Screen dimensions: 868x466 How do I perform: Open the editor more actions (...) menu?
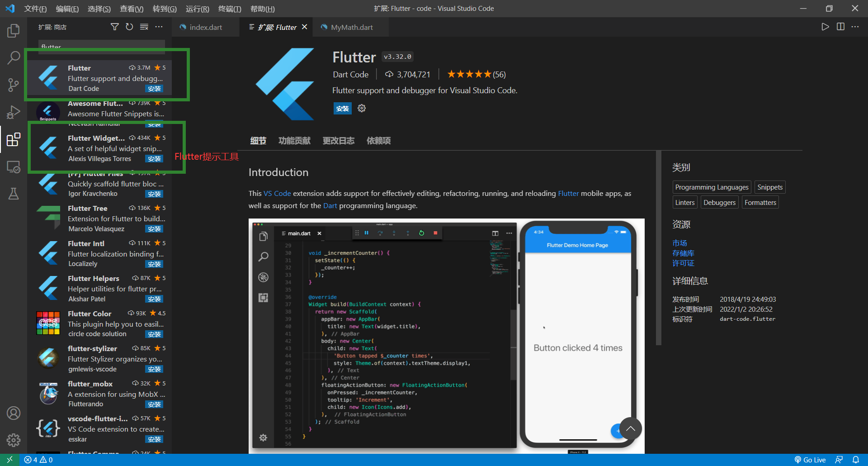pos(855,27)
